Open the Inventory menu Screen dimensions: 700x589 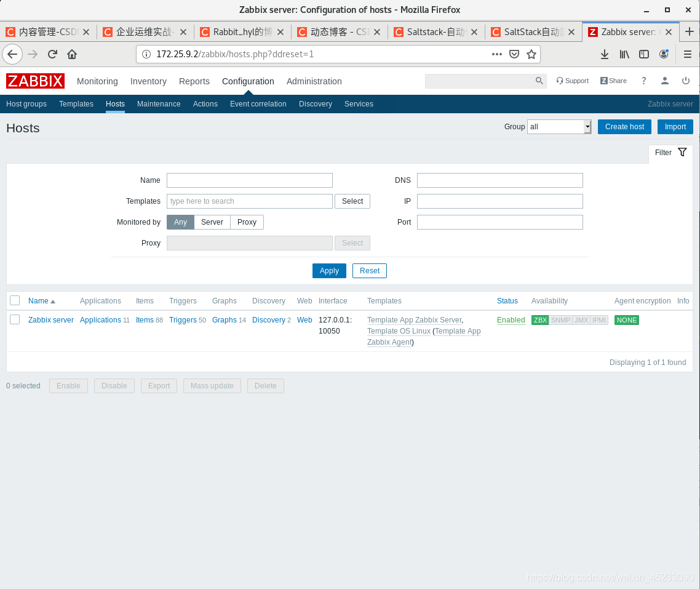pos(148,81)
